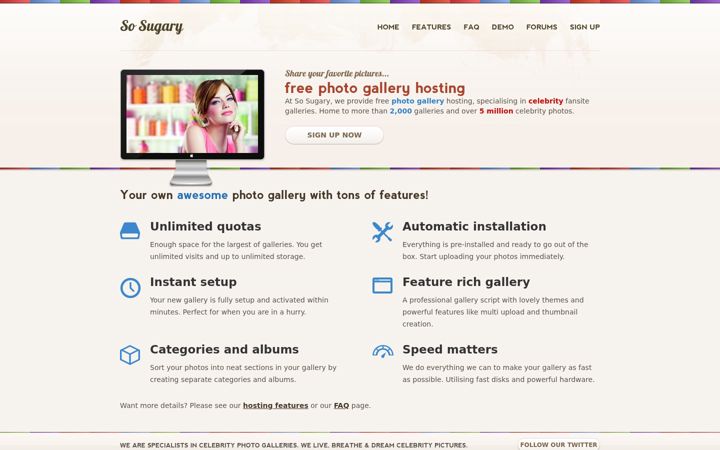
Task: Click the wrench and screwdriver installation icon
Action: 382,232
